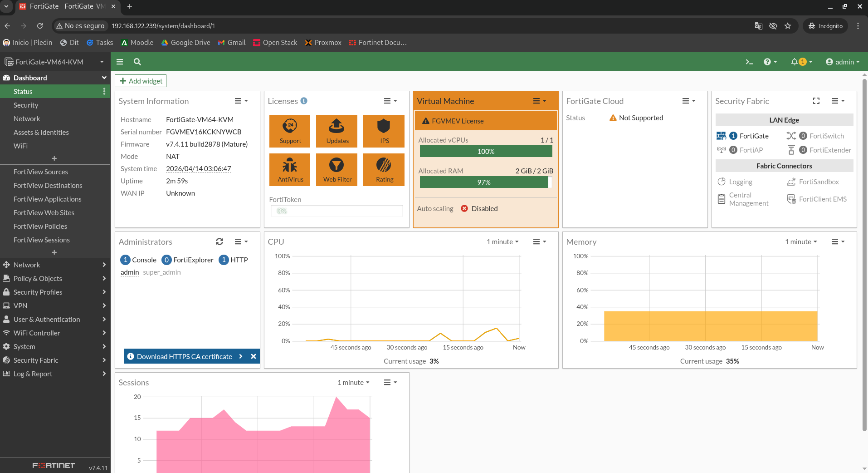Open admin user dropdown
Screen dimensions: 868x473
point(843,62)
